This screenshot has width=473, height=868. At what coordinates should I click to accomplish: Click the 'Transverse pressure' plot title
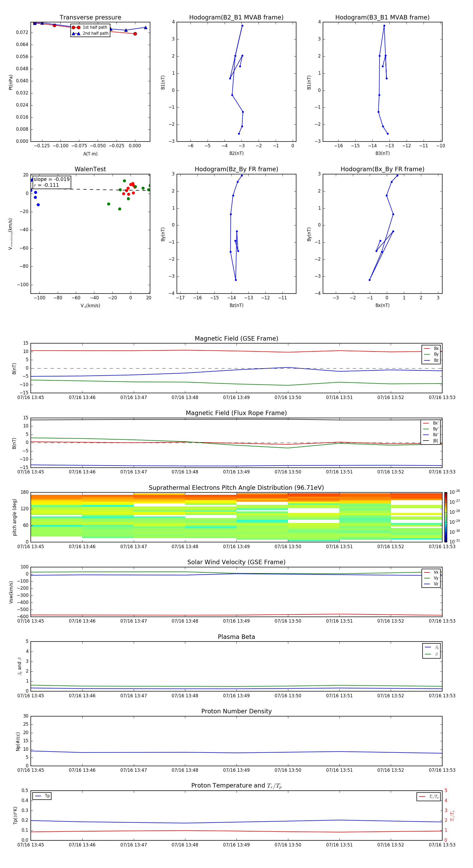(x=90, y=18)
